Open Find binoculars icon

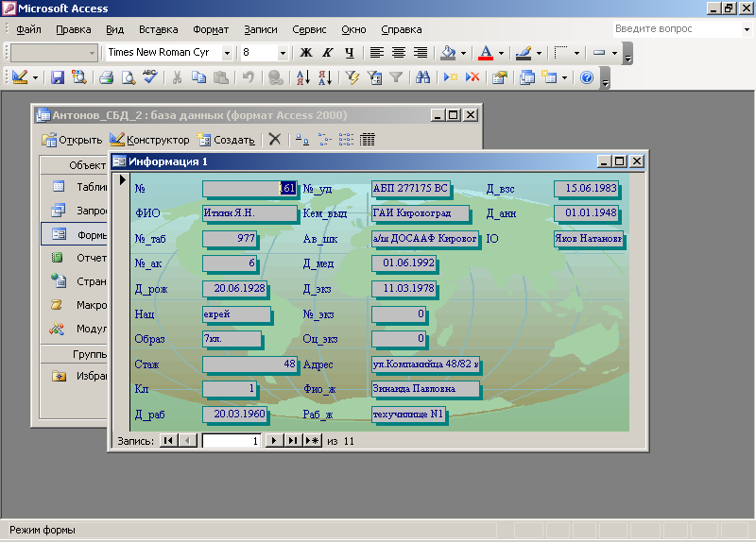422,77
